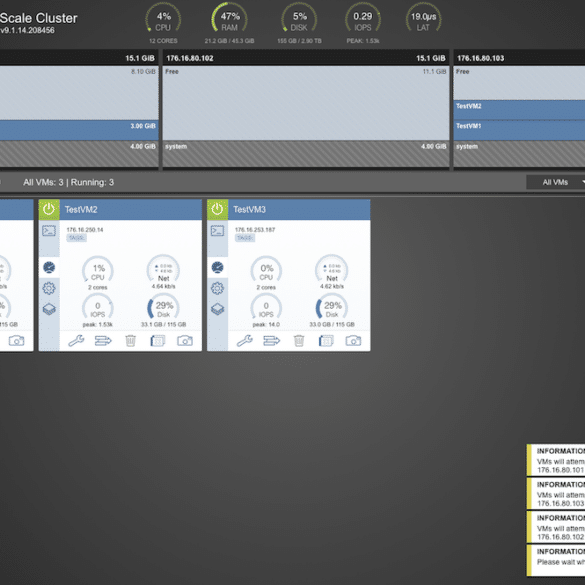The height and width of the screenshot is (585, 585).
Task: Click the TestVM3 tags label
Action: [245, 238]
